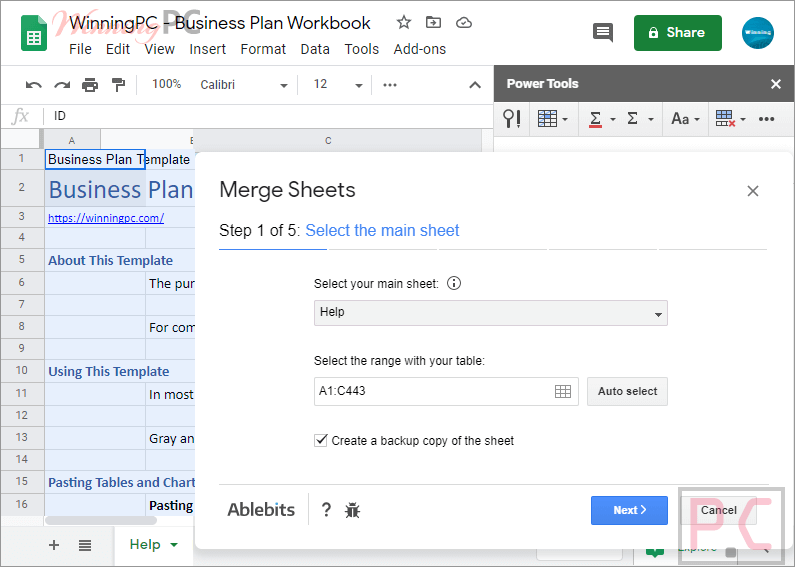Select row 5 header
795x567 pixels.
(22, 260)
